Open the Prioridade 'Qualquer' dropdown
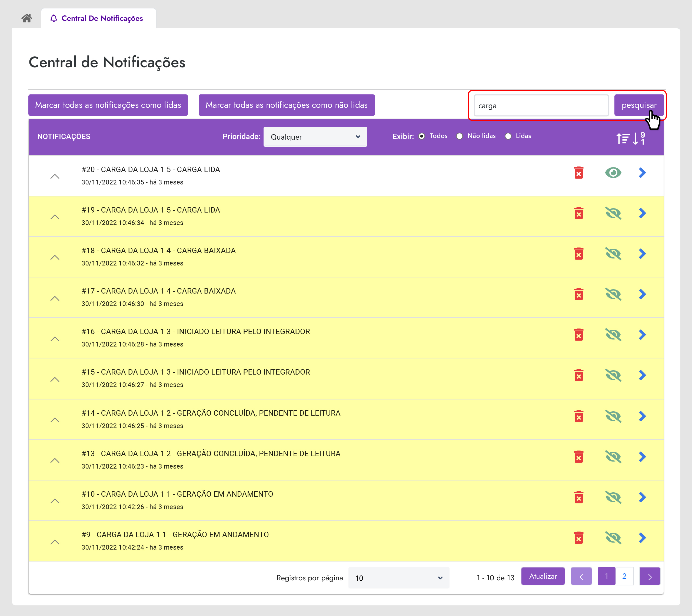This screenshot has width=692, height=616. (315, 137)
